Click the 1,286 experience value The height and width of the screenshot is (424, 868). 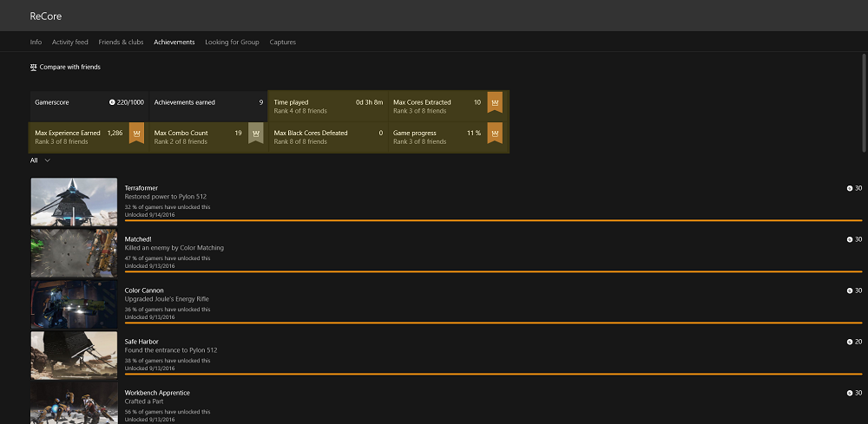pyautogui.click(x=115, y=134)
